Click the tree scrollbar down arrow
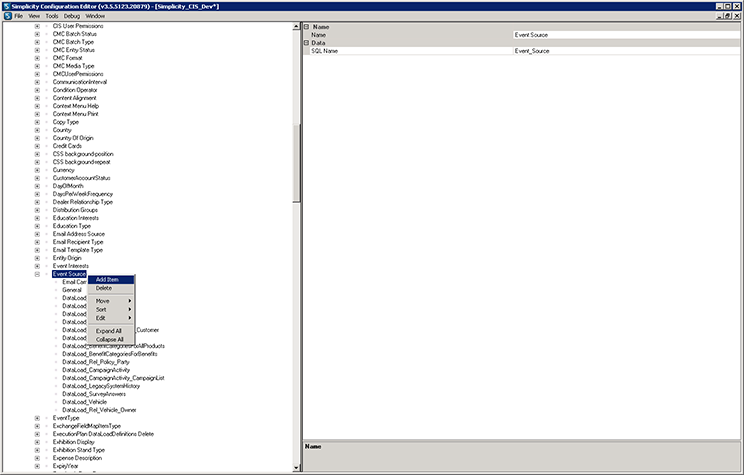The height and width of the screenshot is (475, 744). click(297, 468)
